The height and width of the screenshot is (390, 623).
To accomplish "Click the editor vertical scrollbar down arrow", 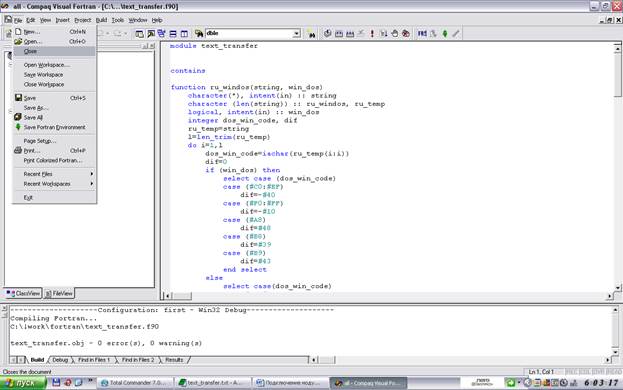I will pos(617,287).
